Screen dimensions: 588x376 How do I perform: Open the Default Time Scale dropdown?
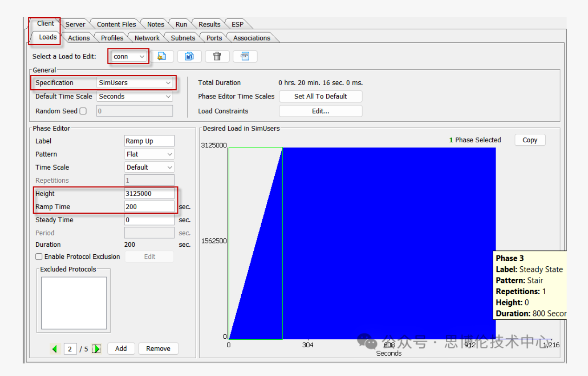(x=135, y=97)
